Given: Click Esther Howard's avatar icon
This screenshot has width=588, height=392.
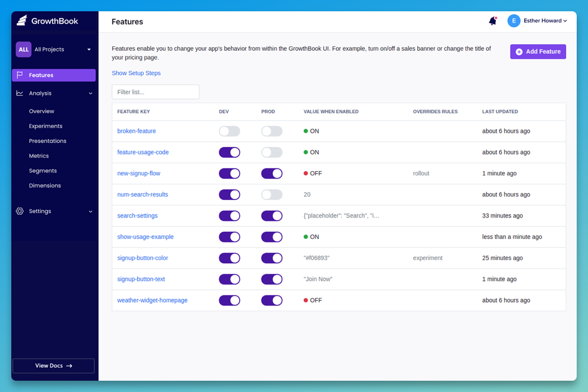Looking at the screenshot, I should point(513,20).
